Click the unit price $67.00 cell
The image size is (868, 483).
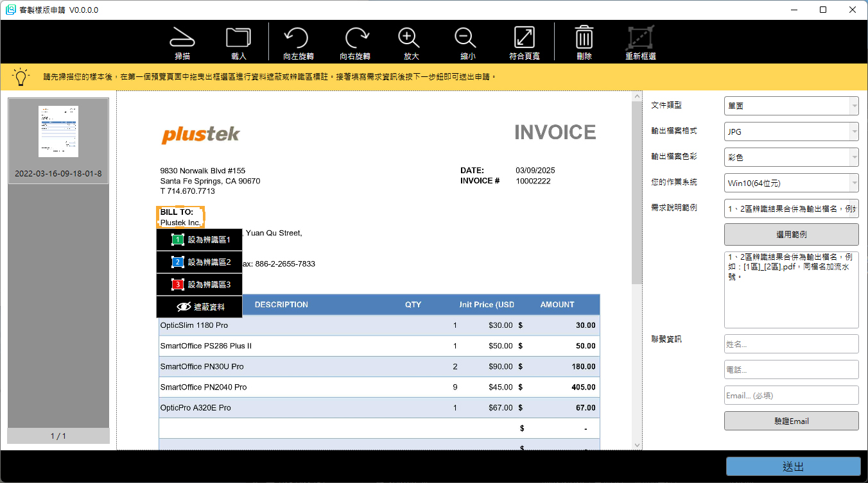[501, 408]
